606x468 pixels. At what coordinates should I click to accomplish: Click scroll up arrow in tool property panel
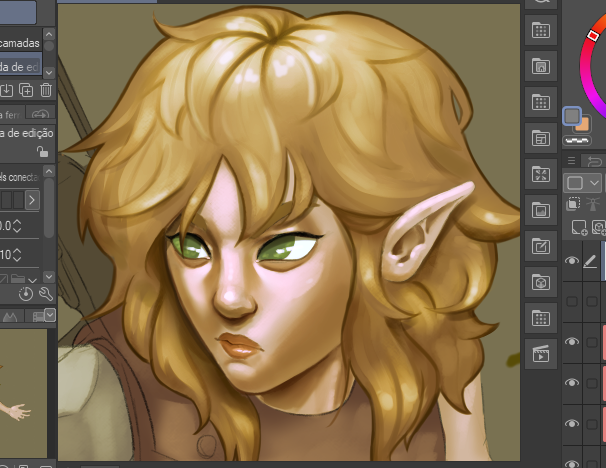[49, 171]
